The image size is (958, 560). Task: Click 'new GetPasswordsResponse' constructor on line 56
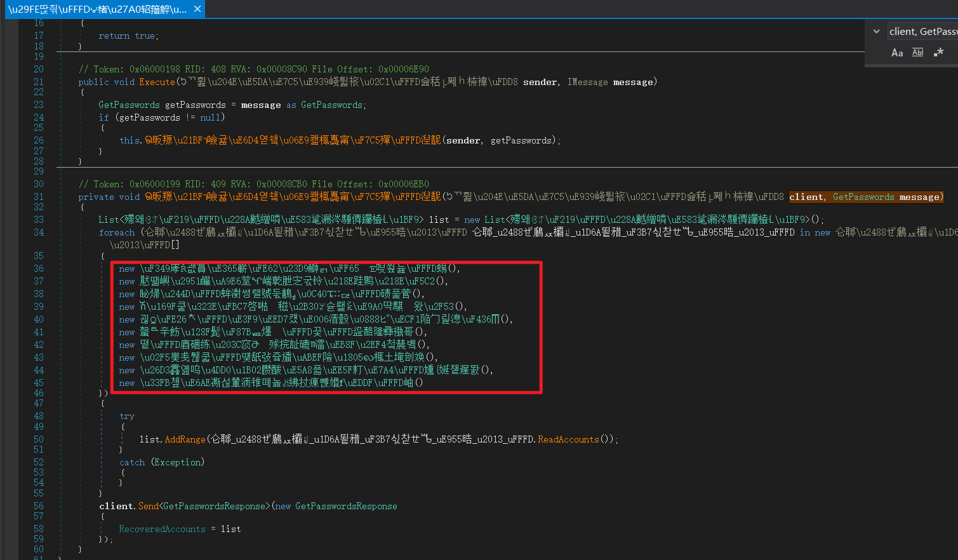[336, 506]
